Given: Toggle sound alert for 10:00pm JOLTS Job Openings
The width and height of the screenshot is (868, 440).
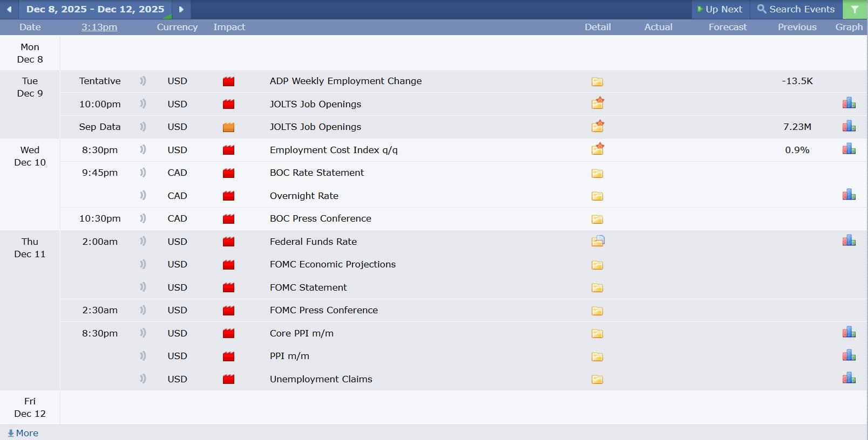Looking at the screenshot, I should (143, 104).
